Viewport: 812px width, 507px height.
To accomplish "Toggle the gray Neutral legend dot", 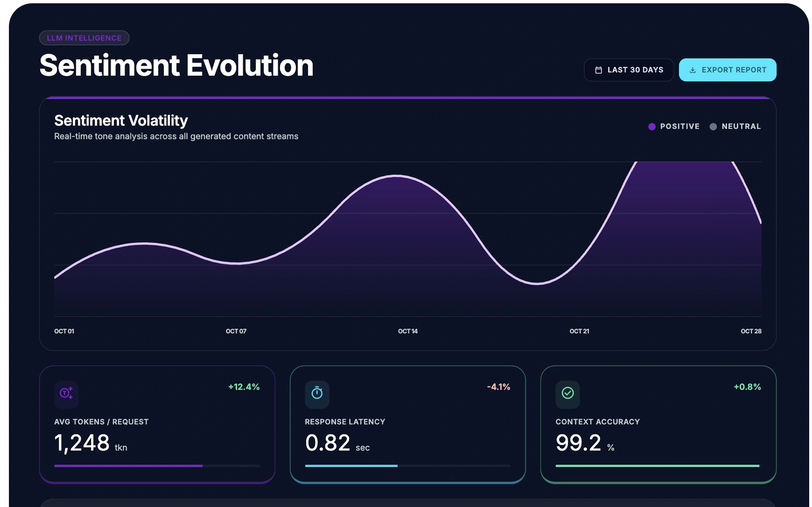I will coord(713,127).
